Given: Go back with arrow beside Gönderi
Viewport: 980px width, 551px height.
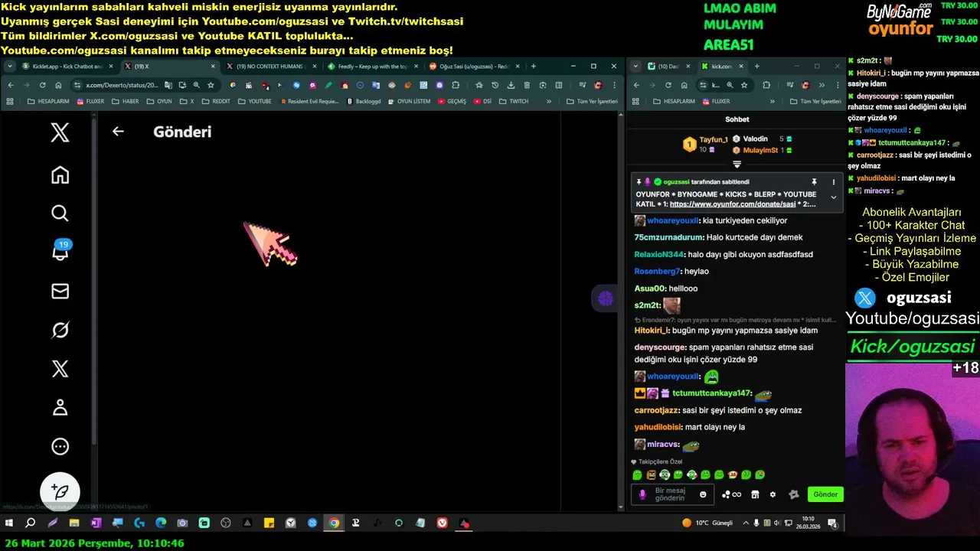Looking at the screenshot, I should pyautogui.click(x=118, y=132).
